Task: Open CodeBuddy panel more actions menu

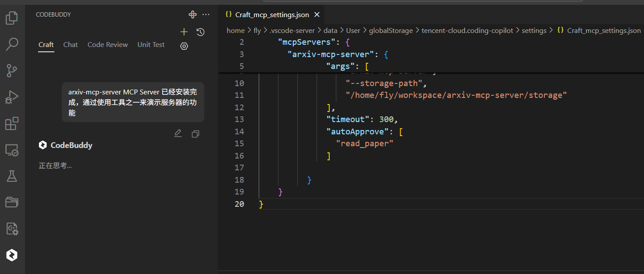Action: click(x=206, y=14)
